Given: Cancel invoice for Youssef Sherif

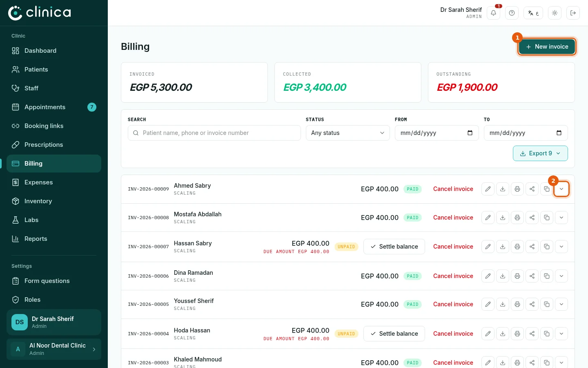Looking at the screenshot, I should [453, 304].
